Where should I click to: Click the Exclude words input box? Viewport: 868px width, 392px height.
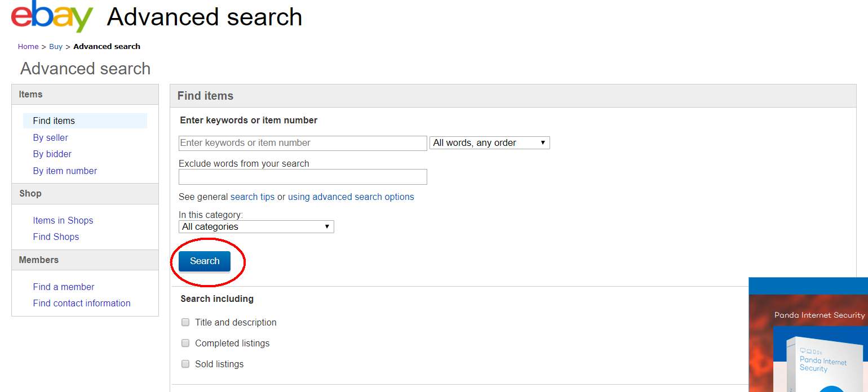(303, 177)
